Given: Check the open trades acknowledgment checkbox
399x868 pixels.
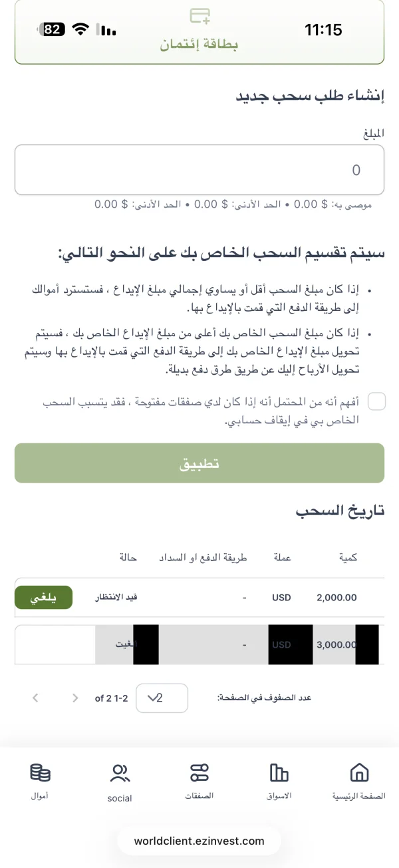Looking at the screenshot, I should (376, 401).
